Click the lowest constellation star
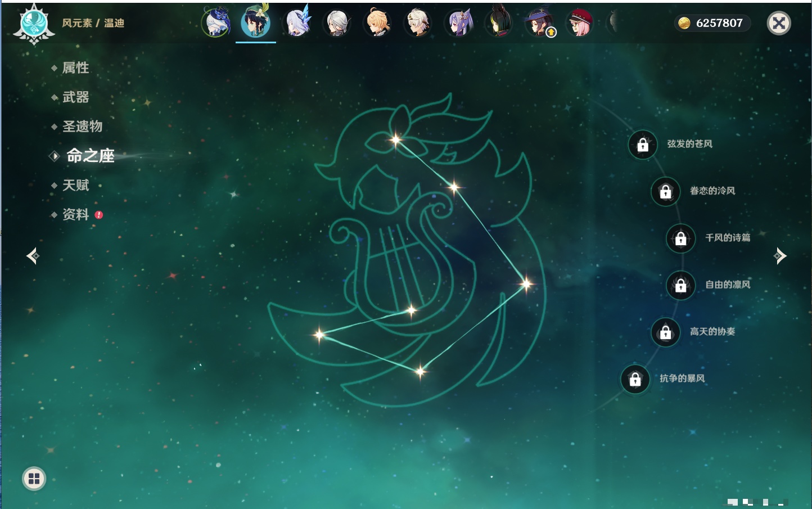Screen dimensions: 812x509 pos(420,371)
